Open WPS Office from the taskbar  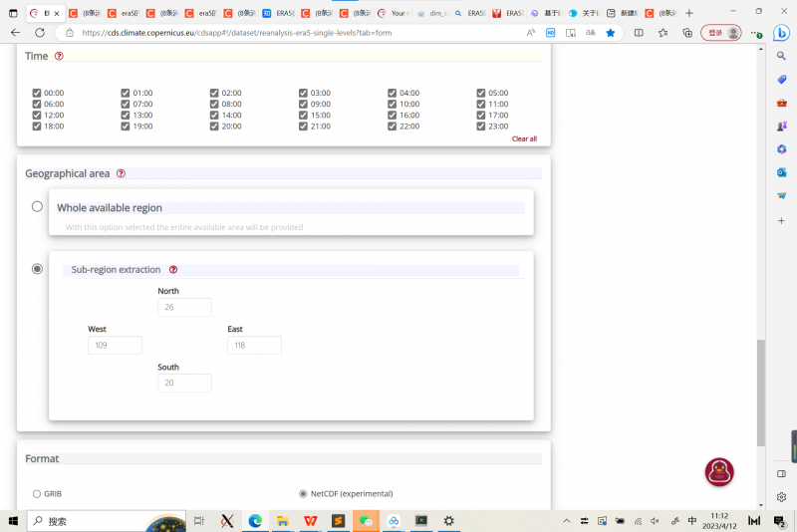pos(311,521)
